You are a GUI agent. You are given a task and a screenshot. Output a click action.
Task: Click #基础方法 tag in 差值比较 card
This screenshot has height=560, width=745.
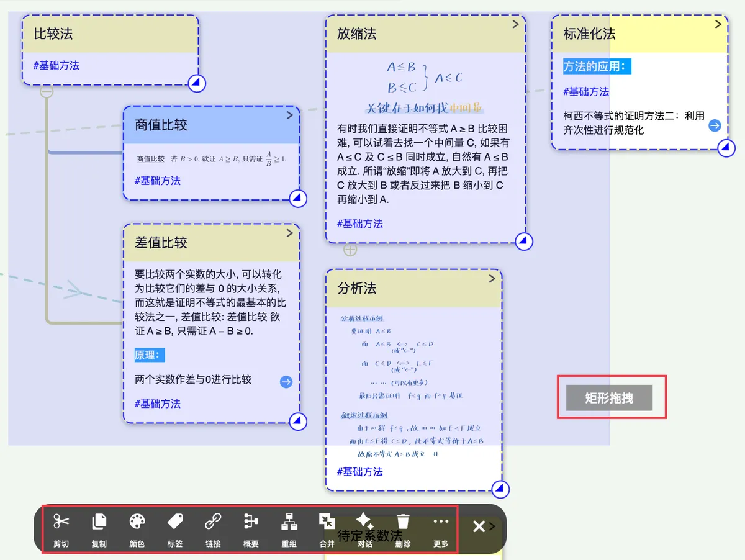158,404
